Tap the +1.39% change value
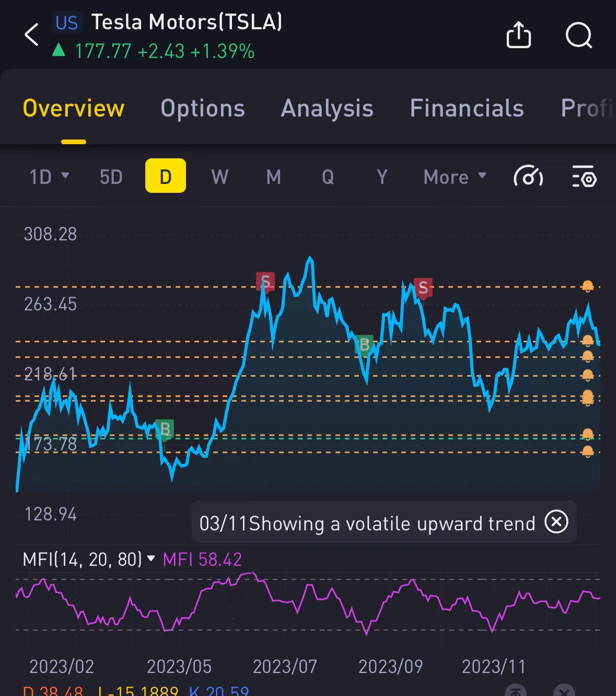616x696 pixels. [223, 51]
